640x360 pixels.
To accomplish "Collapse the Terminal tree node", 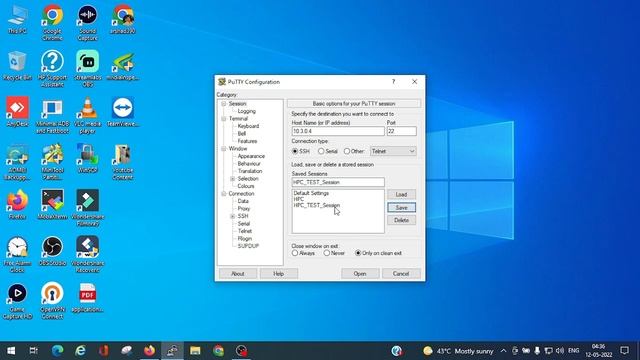I will click(x=224, y=119).
